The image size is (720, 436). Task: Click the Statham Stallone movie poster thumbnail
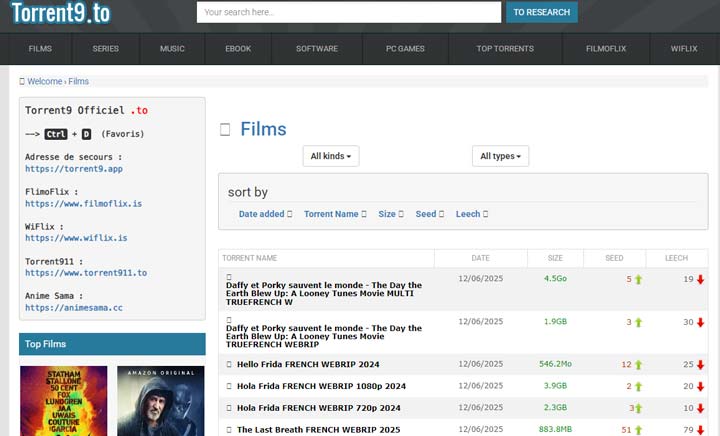coord(64,401)
